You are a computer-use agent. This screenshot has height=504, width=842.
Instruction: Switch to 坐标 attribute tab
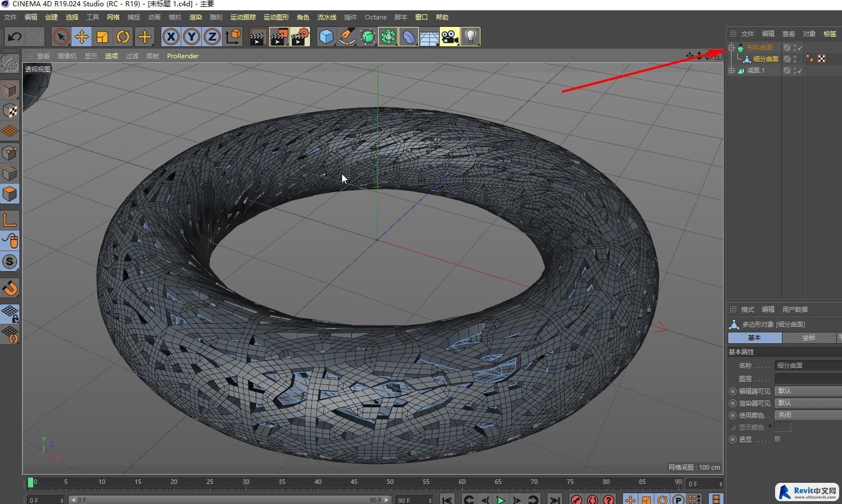[x=809, y=338]
